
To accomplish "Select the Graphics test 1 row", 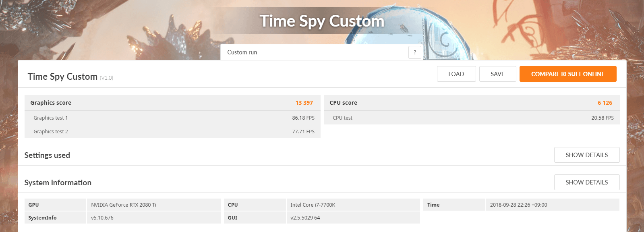I will click(x=172, y=118).
